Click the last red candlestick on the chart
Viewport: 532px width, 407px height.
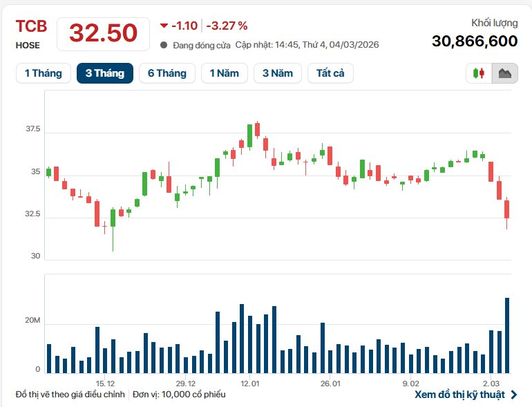pos(507,209)
